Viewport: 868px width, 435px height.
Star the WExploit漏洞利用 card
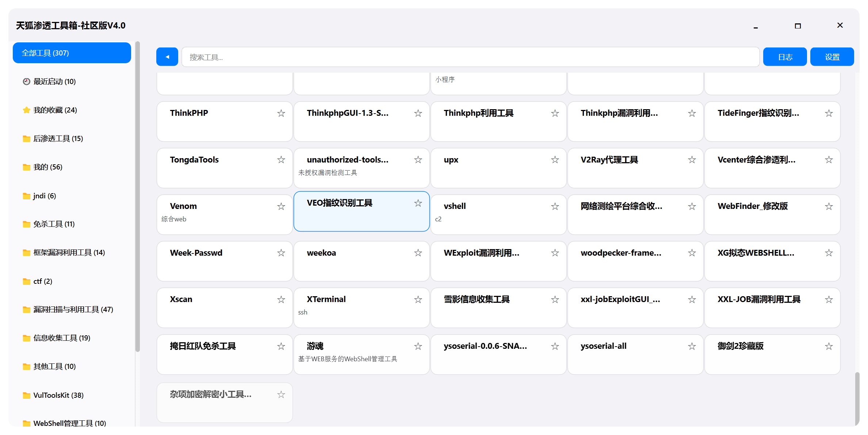[555, 253]
